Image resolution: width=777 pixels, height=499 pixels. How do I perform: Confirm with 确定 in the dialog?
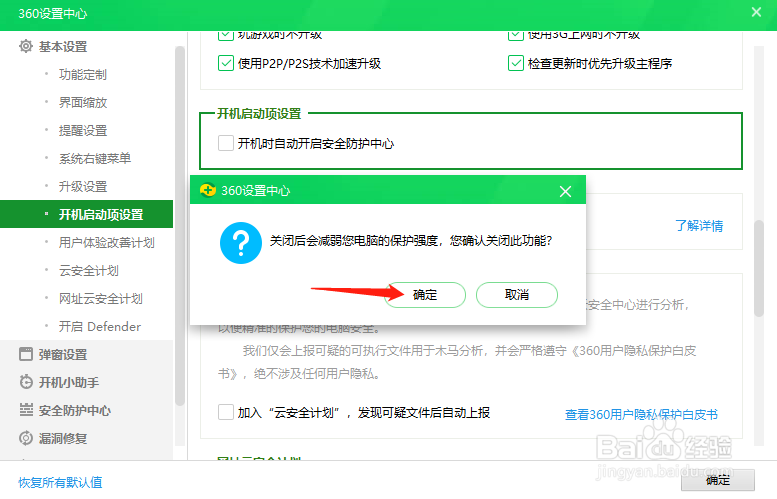(x=425, y=295)
